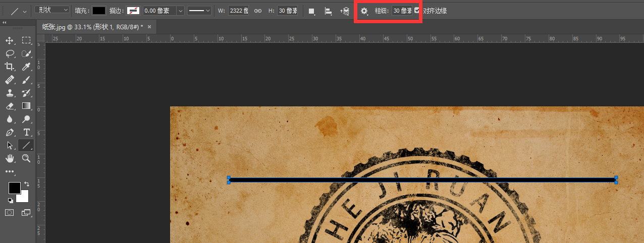The width and height of the screenshot is (644, 243).
Task: Toggle the link width and height icon
Action: [x=258, y=11]
